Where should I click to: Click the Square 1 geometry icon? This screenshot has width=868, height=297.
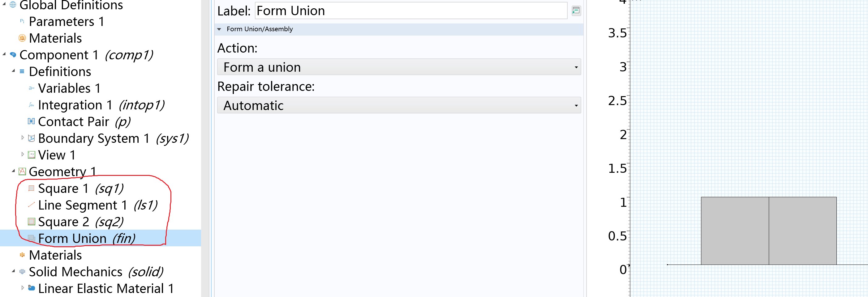tap(31, 188)
